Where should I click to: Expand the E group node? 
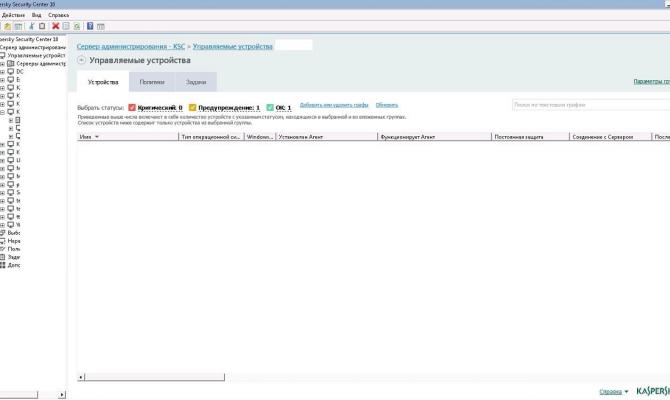[3, 80]
